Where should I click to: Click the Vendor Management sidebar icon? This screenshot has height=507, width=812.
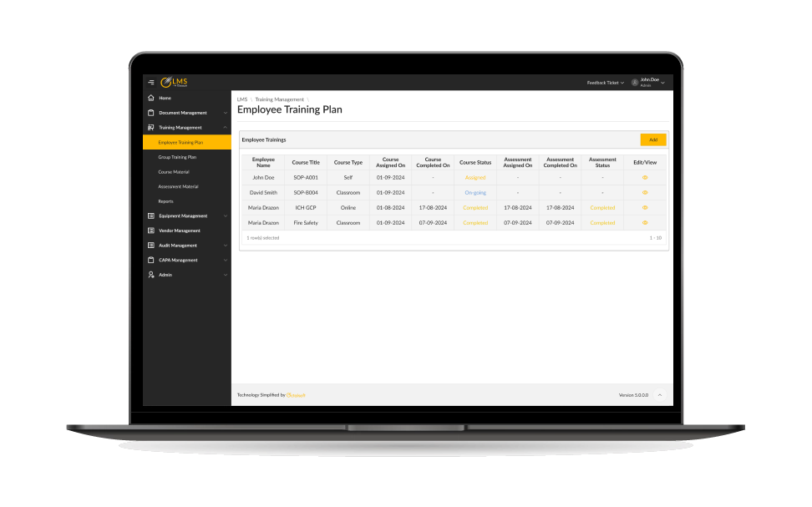(150, 231)
